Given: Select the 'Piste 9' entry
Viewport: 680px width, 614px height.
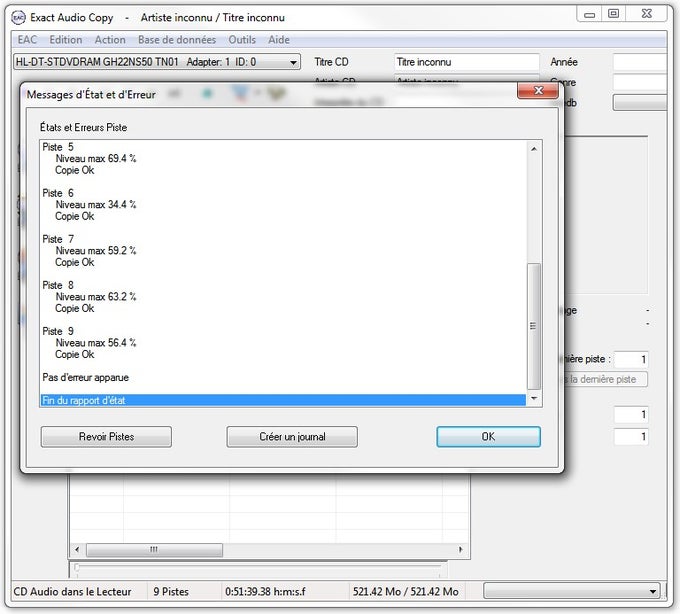Looking at the screenshot, I should (58, 331).
